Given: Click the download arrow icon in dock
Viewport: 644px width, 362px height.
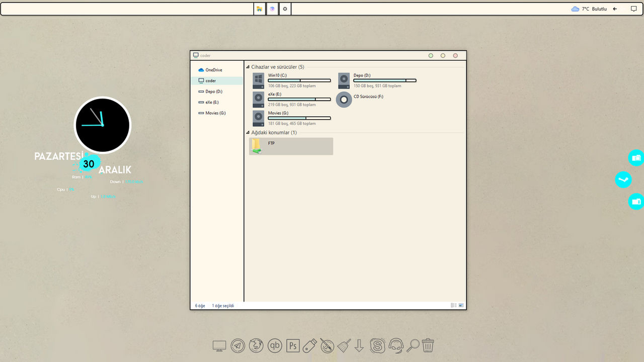Looking at the screenshot, I should [x=359, y=345].
